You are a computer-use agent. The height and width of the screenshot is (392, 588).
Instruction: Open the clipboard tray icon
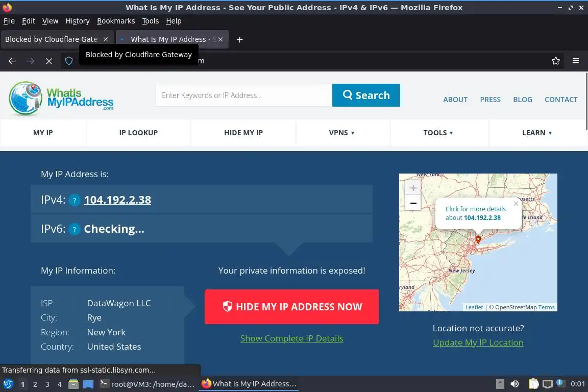tap(533, 384)
